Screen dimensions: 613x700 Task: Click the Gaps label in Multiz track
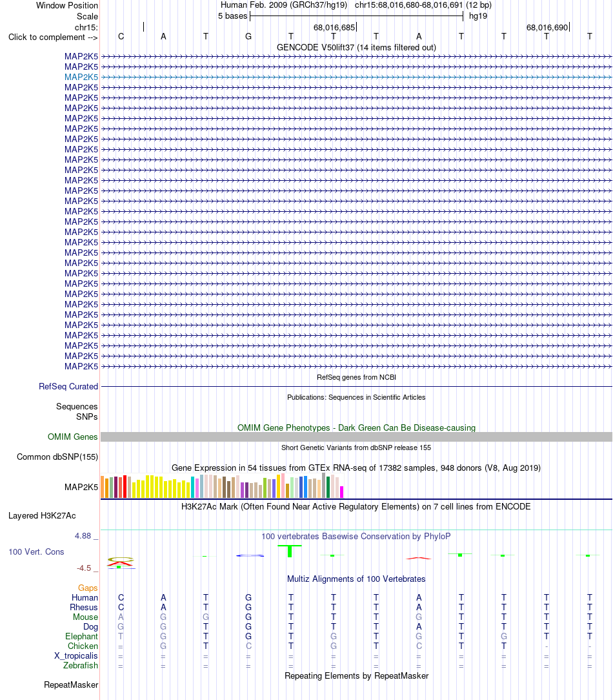coord(88,588)
